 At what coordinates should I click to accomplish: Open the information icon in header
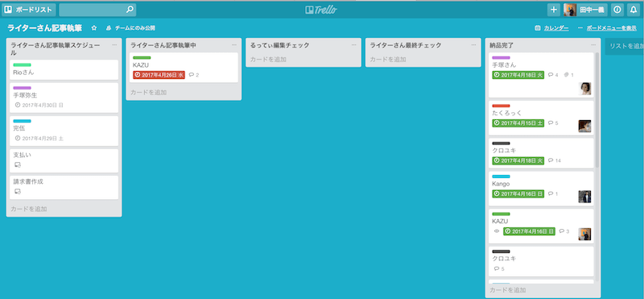pyautogui.click(x=617, y=10)
